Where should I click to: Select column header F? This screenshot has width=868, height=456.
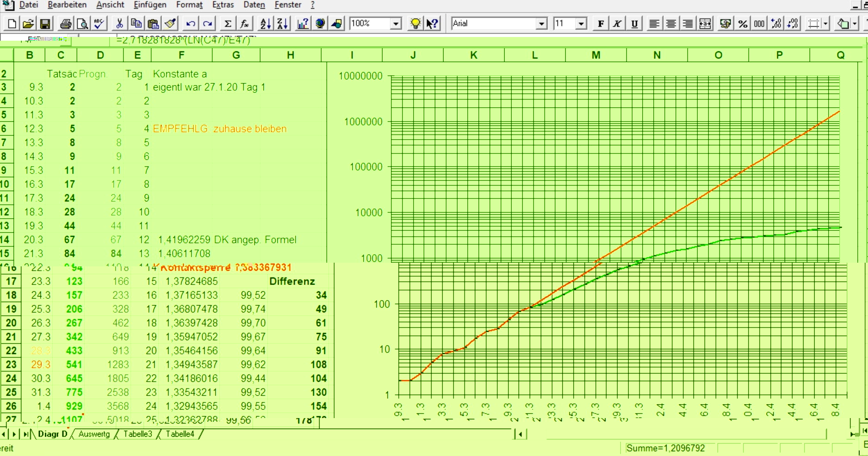click(181, 55)
